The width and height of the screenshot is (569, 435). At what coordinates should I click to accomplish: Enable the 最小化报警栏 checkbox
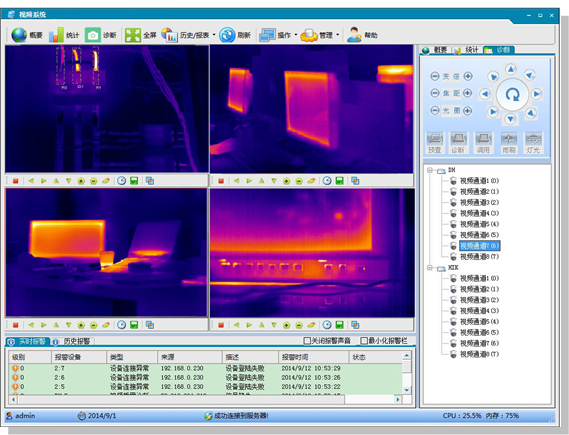point(364,341)
